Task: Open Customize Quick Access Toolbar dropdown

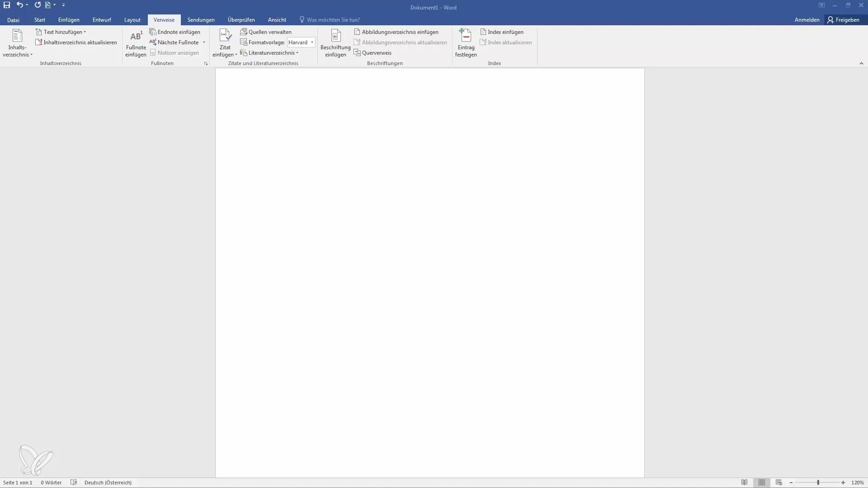Action: [x=63, y=5]
